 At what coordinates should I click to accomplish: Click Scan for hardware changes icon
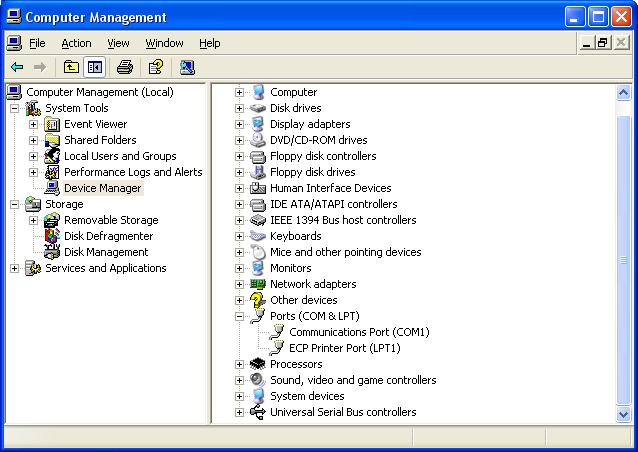(x=187, y=67)
